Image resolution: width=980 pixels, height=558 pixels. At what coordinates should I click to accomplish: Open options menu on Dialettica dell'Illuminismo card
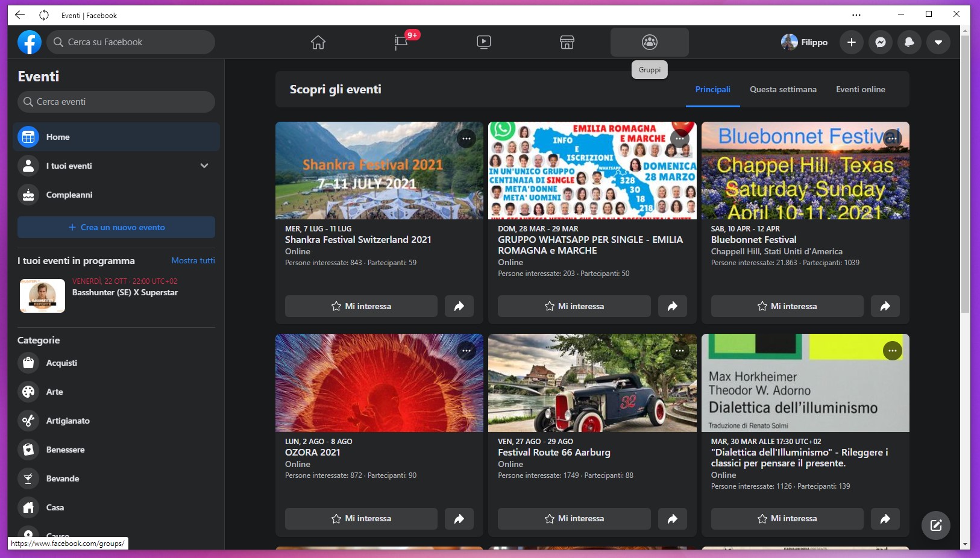click(x=893, y=351)
